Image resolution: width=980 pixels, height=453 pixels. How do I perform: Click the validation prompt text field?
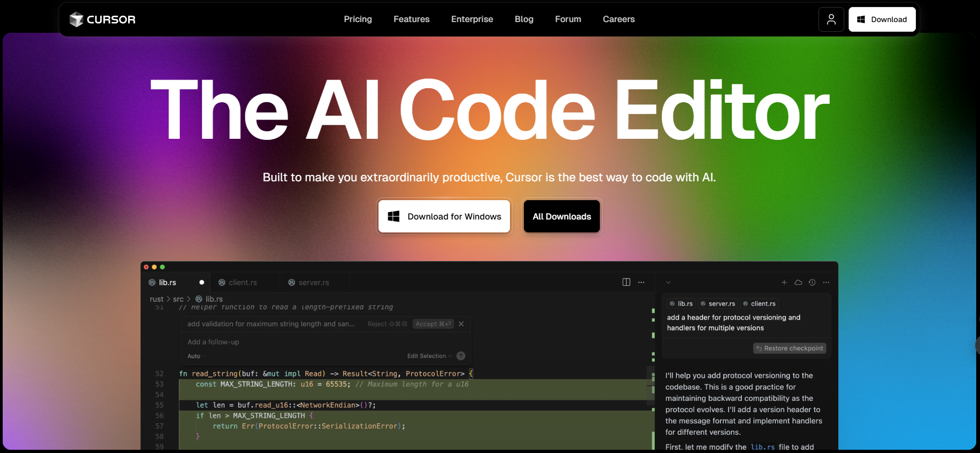tap(271, 324)
